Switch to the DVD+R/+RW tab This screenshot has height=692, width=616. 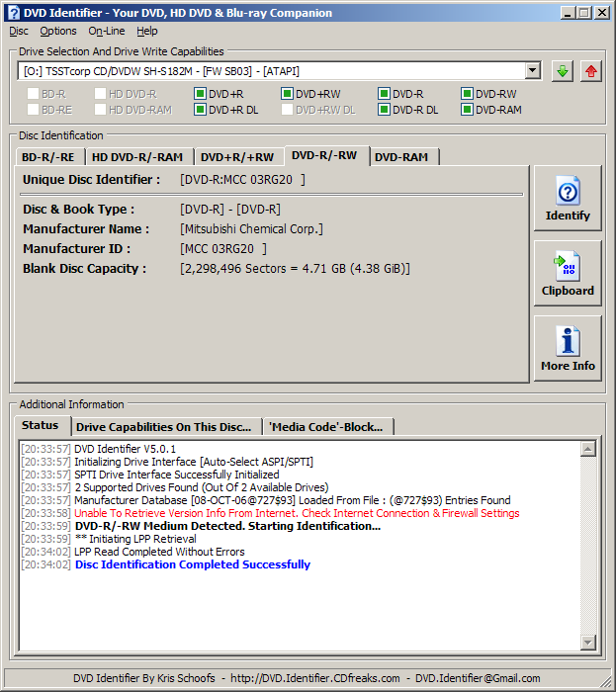point(237,157)
